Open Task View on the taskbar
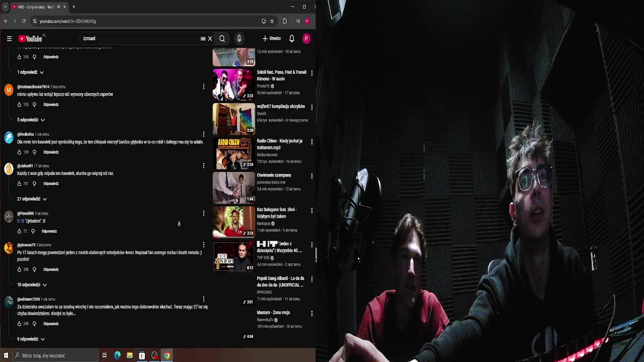Viewport: 644px width, 362px height. [x=105, y=355]
